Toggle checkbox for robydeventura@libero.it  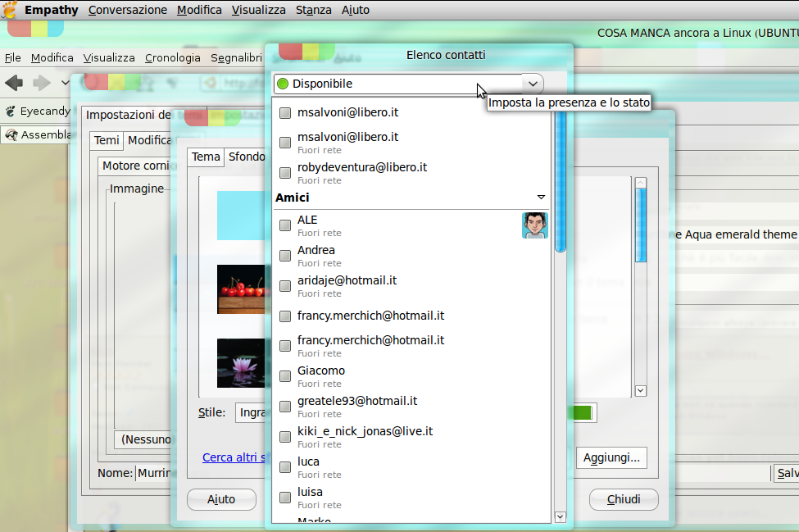pos(285,173)
